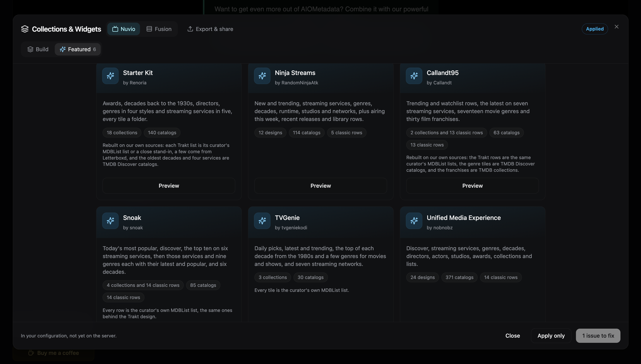Click the Snoak sparkle icon

click(x=110, y=221)
